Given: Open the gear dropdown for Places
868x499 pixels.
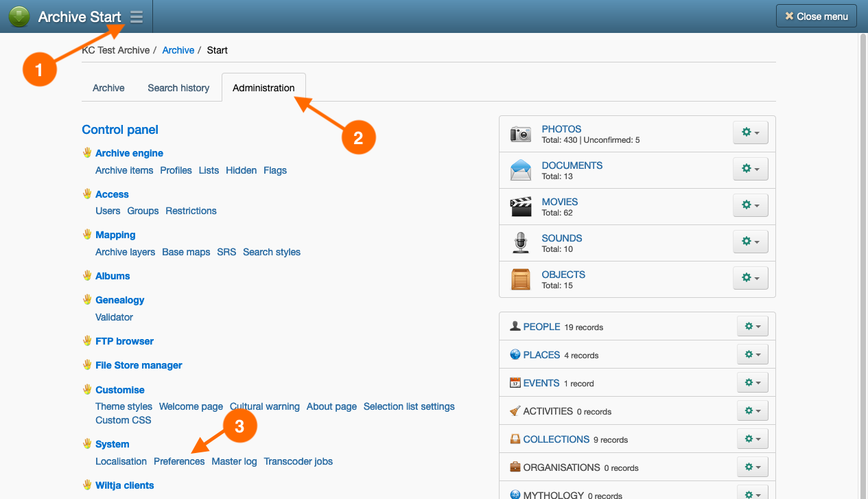Looking at the screenshot, I should coord(753,355).
